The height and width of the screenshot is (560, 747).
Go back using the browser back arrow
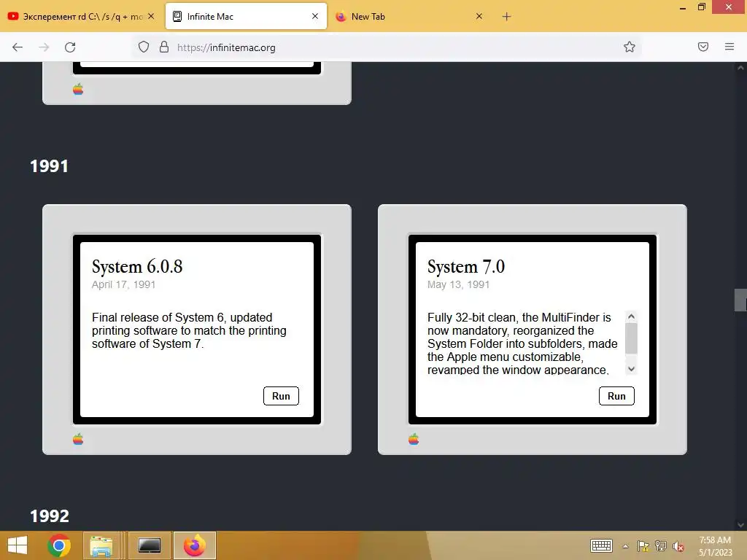[18, 47]
